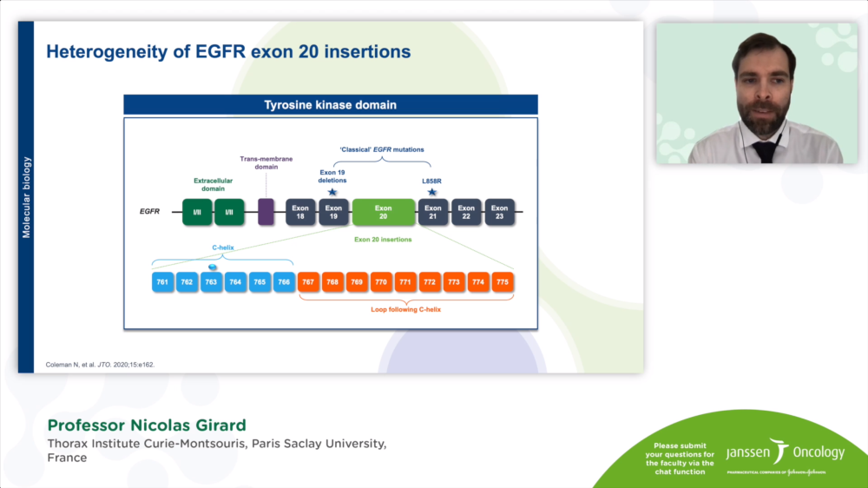Click the blue residue box 762
This screenshot has height=488, width=868.
(x=187, y=282)
